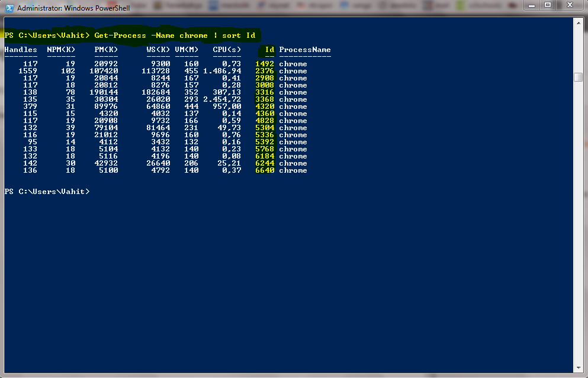Click the Handles value 95

[x=33, y=143]
